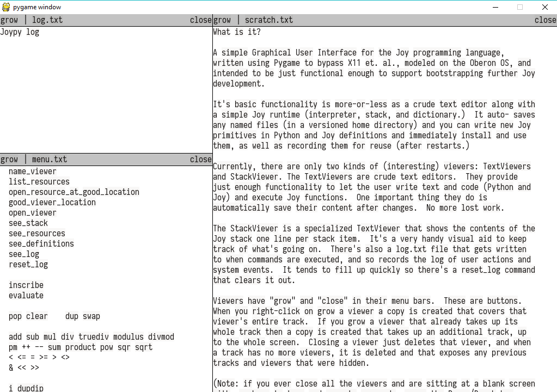Run the inscribe command
The height and width of the screenshot is (392, 557).
point(26,285)
